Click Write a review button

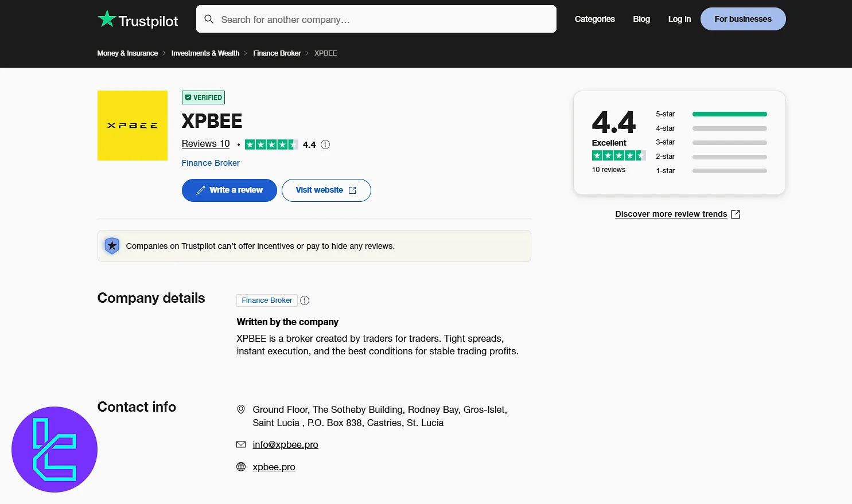pos(229,190)
